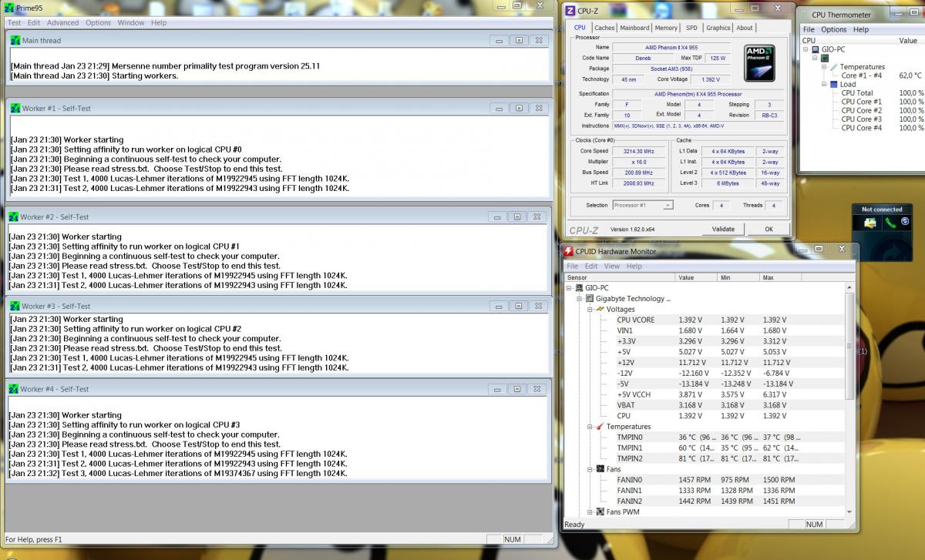This screenshot has width=925, height=560.
Task: Click the Hardware Monitor scrollbar up arrow
Action: tap(850, 288)
